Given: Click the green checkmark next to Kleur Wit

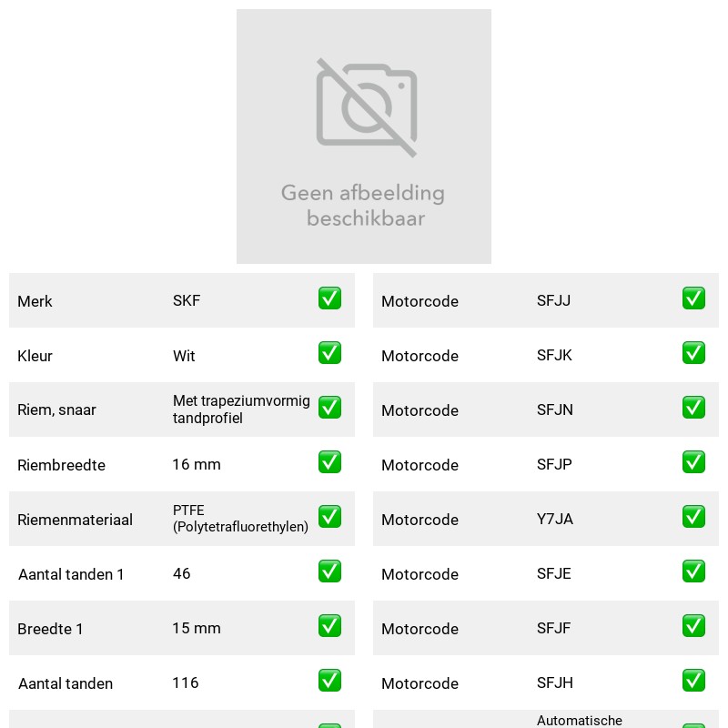Looking at the screenshot, I should [329, 353].
